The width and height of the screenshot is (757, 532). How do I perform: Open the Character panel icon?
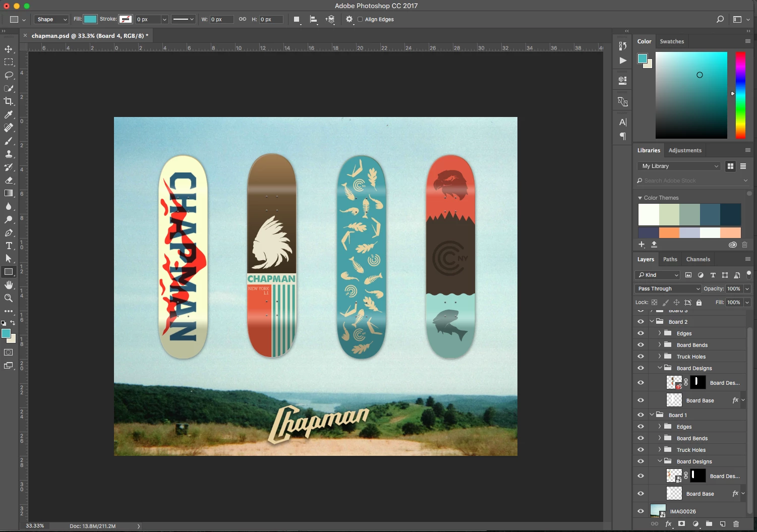pyautogui.click(x=623, y=122)
